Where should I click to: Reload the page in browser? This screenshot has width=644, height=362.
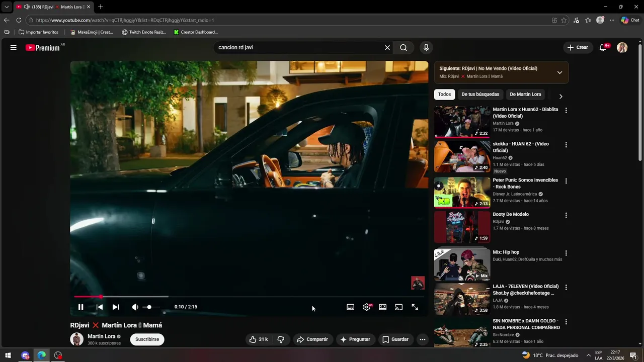click(x=19, y=20)
